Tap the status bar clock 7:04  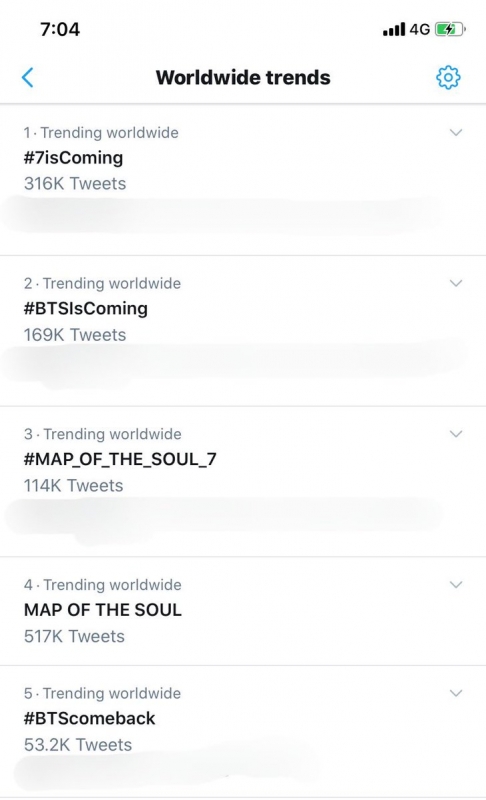tap(60, 29)
